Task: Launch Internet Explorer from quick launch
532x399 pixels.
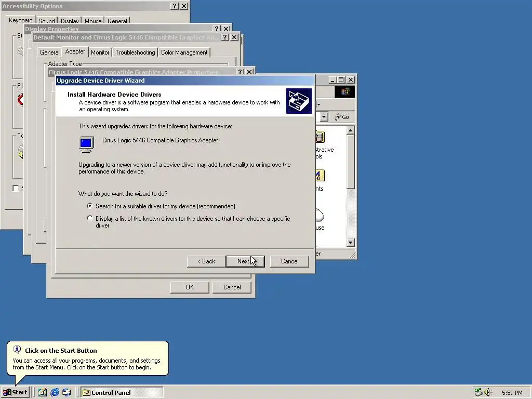Action: click(54, 393)
